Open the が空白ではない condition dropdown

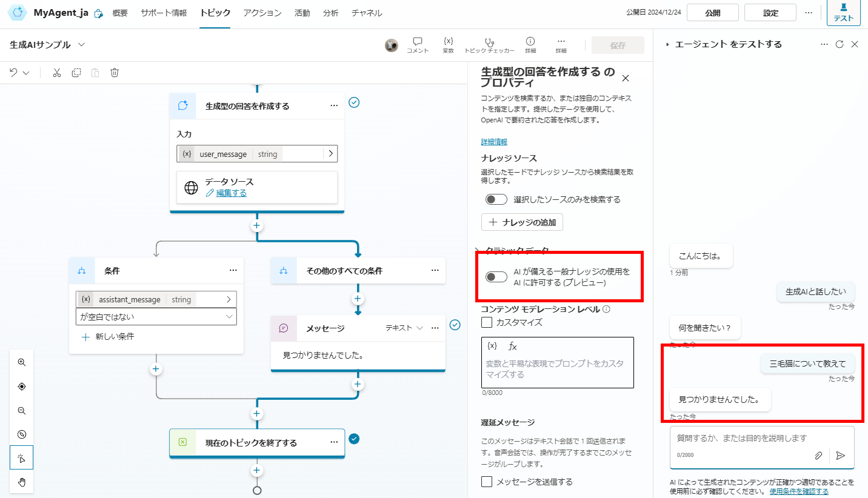(156, 316)
